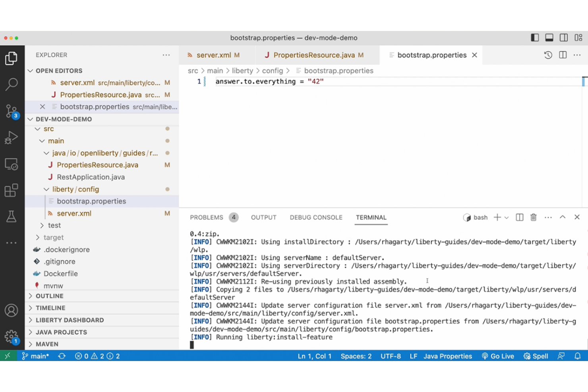Image resolution: width=588 pixels, height=392 pixels.
Task: Expand the test folder
Action: click(x=42, y=226)
